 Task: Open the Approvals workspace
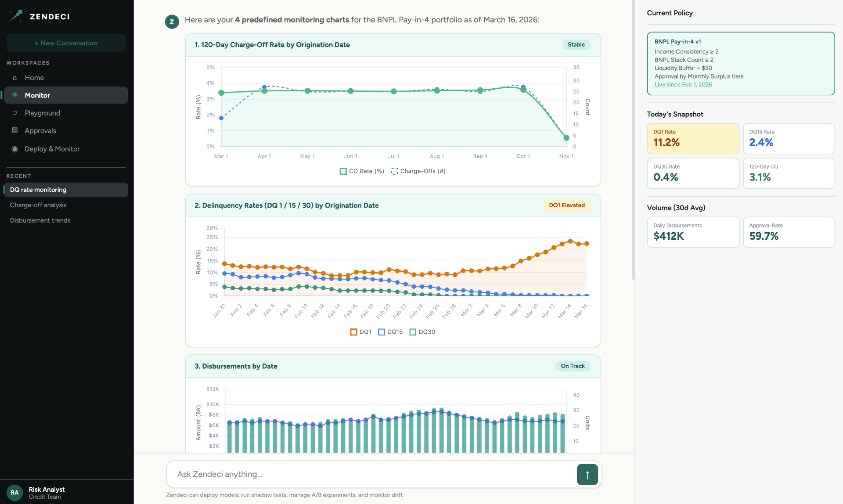click(x=66, y=130)
